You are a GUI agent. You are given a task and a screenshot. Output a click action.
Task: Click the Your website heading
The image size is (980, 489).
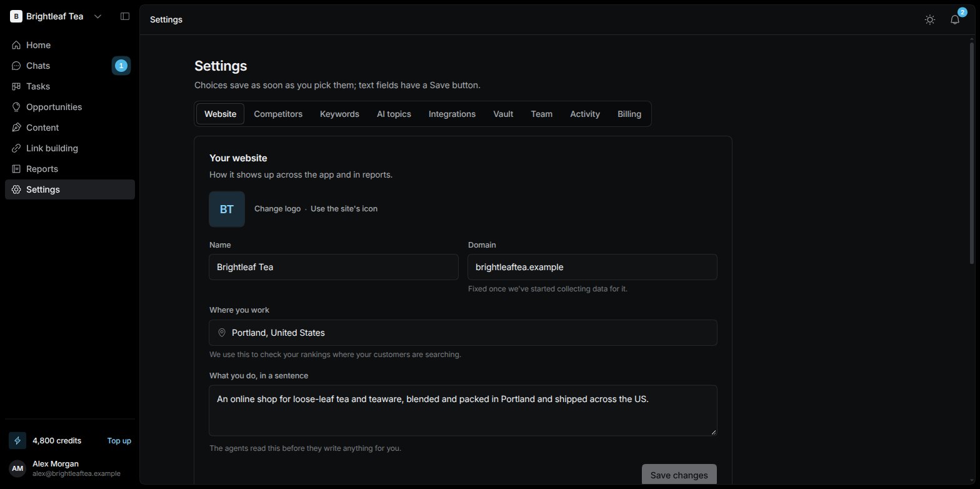pyautogui.click(x=238, y=158)
